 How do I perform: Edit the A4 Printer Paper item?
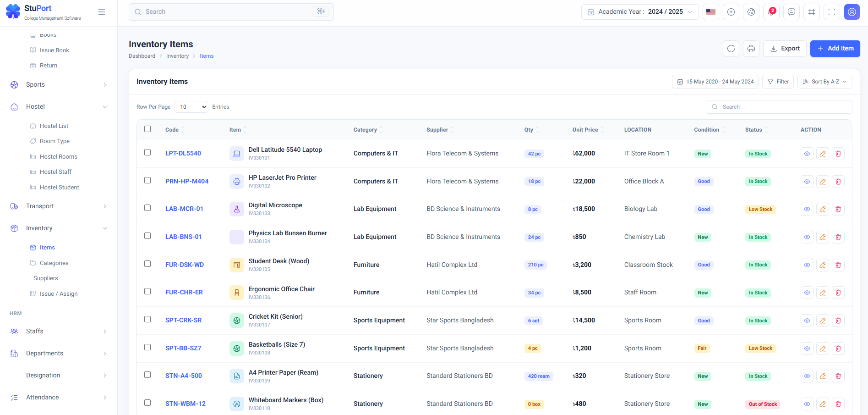823,376
